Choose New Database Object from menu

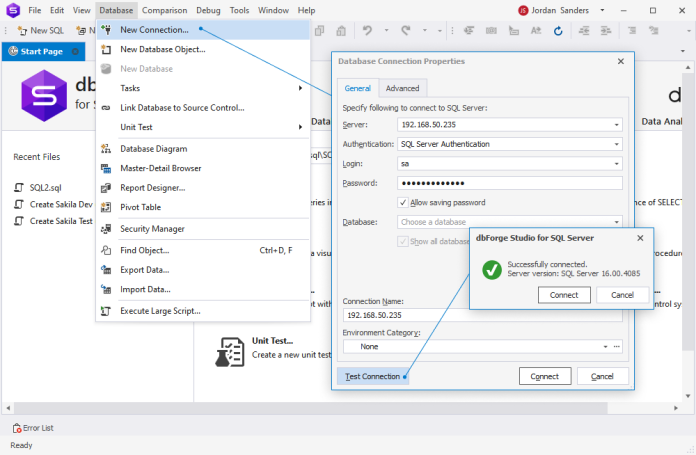tap(203, 49)
